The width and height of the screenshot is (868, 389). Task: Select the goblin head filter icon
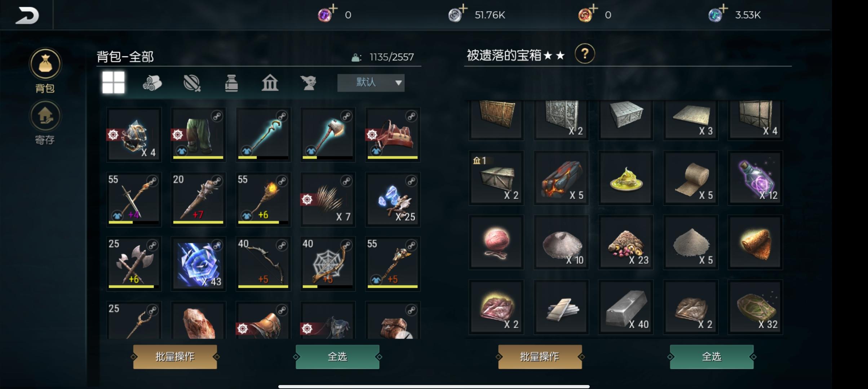pyautogui.click(x=309, y=83)
